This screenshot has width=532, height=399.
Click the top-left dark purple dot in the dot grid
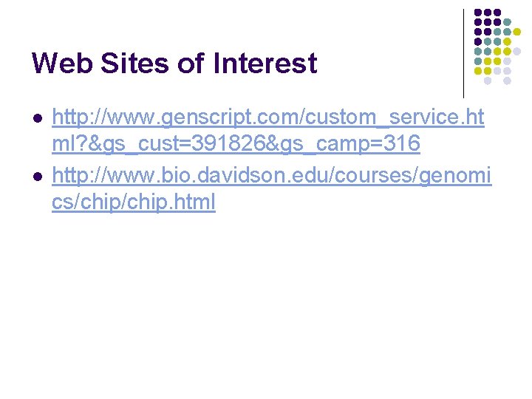click(x=478, y=13)
